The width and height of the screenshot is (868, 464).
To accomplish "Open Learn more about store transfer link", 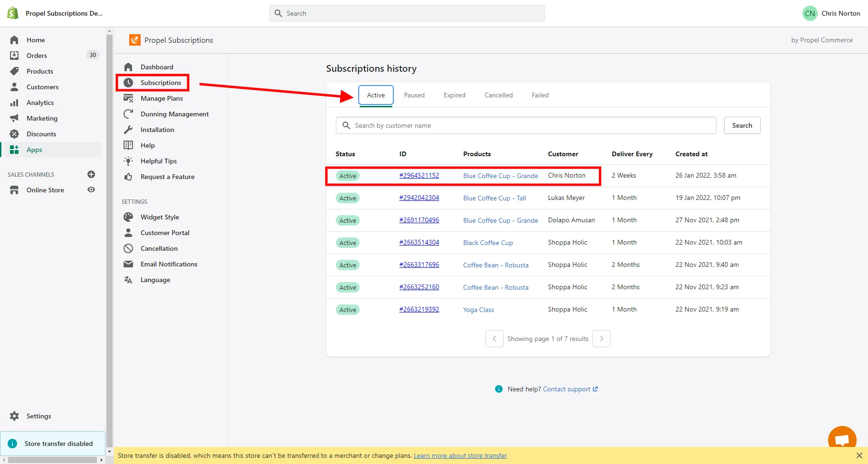I will (x=460, y=455).
